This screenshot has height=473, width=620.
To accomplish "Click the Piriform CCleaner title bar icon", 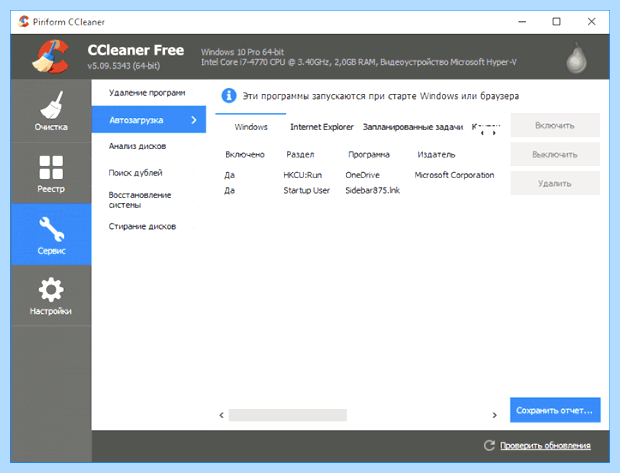I will point(24,21).
